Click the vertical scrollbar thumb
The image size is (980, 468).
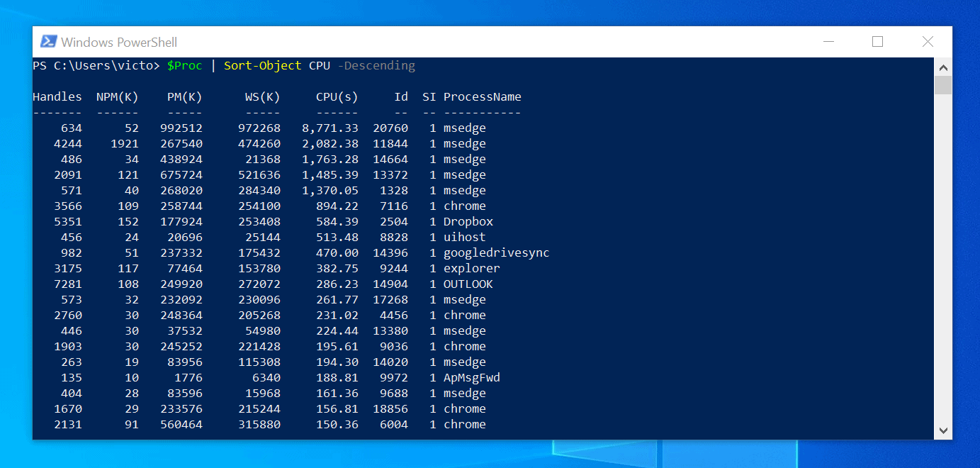click(943, 85)
